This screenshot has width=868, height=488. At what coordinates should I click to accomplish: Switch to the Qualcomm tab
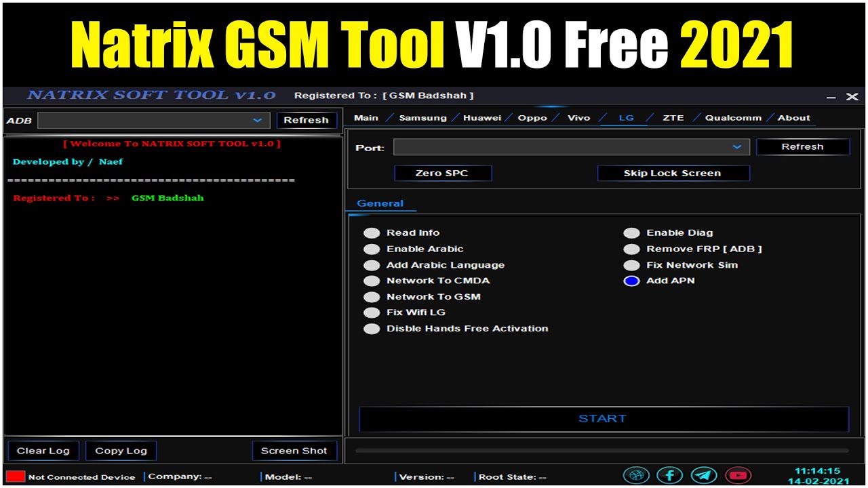[x=733, y=118]
